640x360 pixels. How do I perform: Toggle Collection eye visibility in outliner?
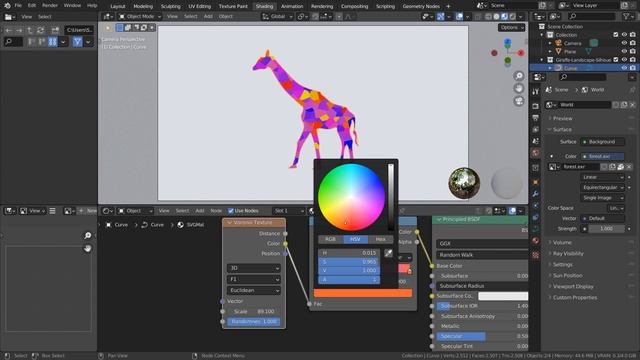coord(624,35)
